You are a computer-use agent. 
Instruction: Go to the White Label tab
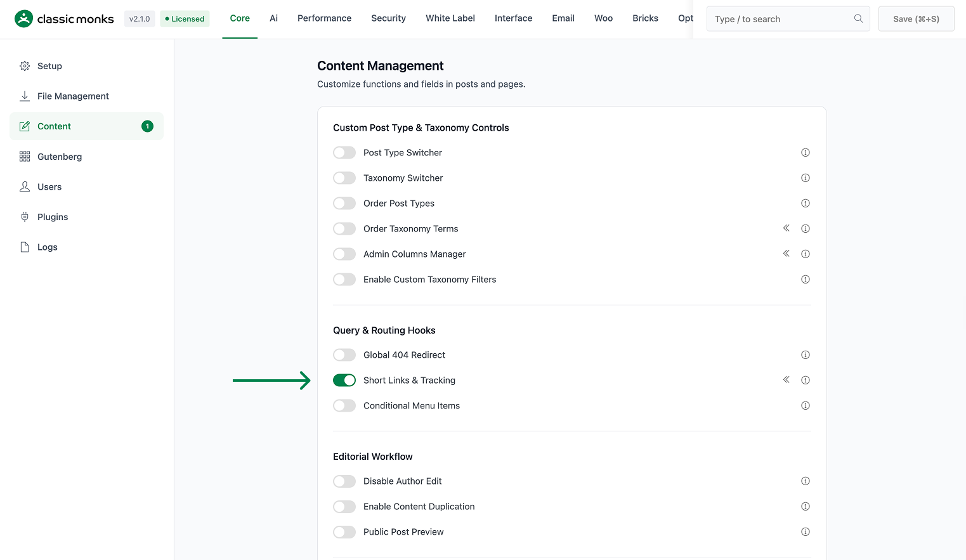(450, 18)
